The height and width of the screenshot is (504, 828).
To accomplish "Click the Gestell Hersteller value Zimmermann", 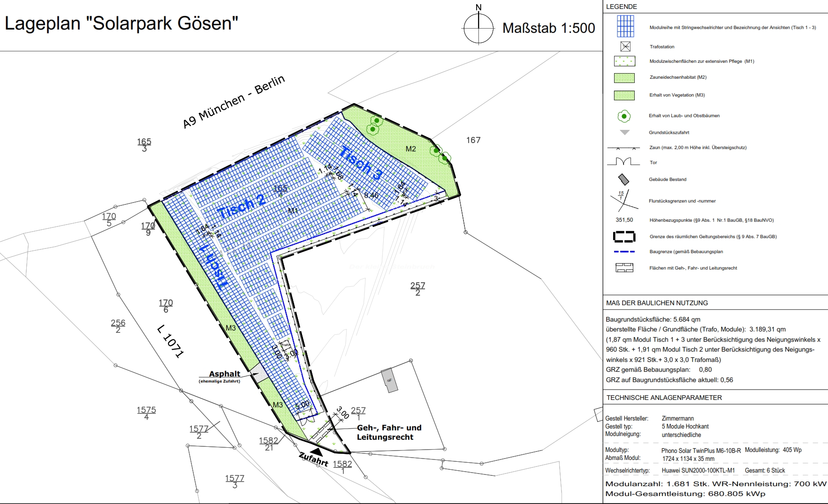I will coord(677,419).
